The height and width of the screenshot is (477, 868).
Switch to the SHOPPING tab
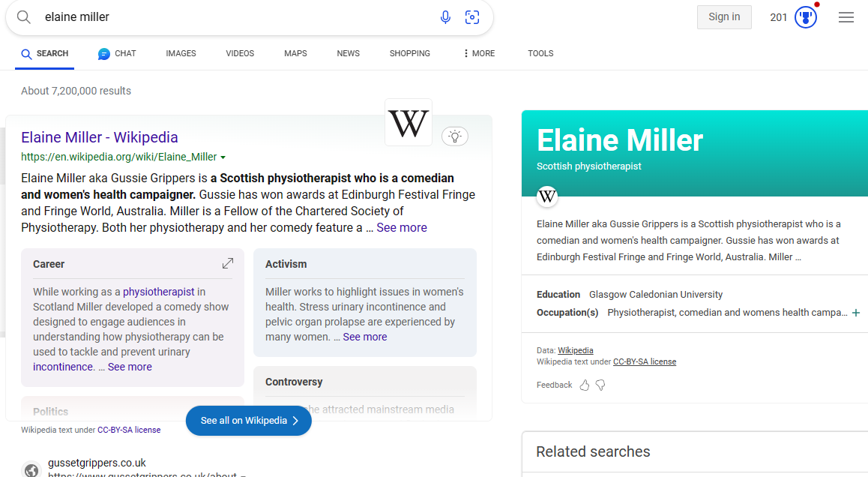[410, 53]
